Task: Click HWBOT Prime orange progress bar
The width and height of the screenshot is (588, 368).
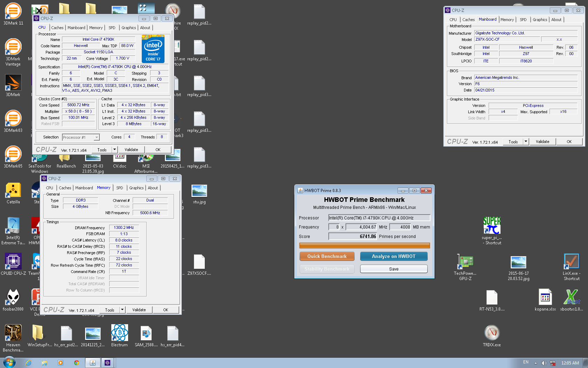Action: [x=365, y=245]
